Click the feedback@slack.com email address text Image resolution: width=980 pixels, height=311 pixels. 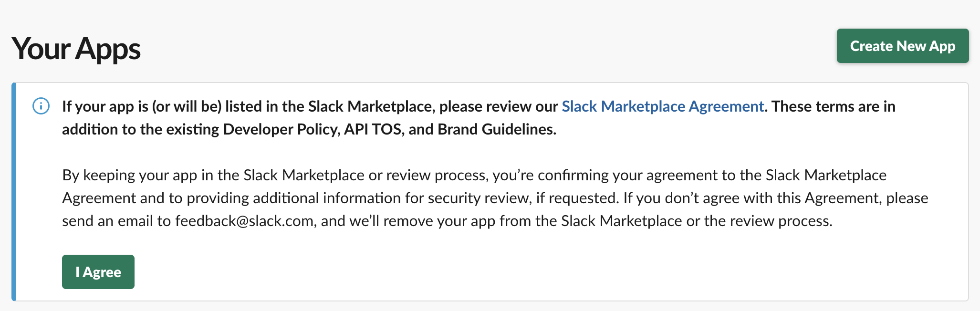coord(244,221)
